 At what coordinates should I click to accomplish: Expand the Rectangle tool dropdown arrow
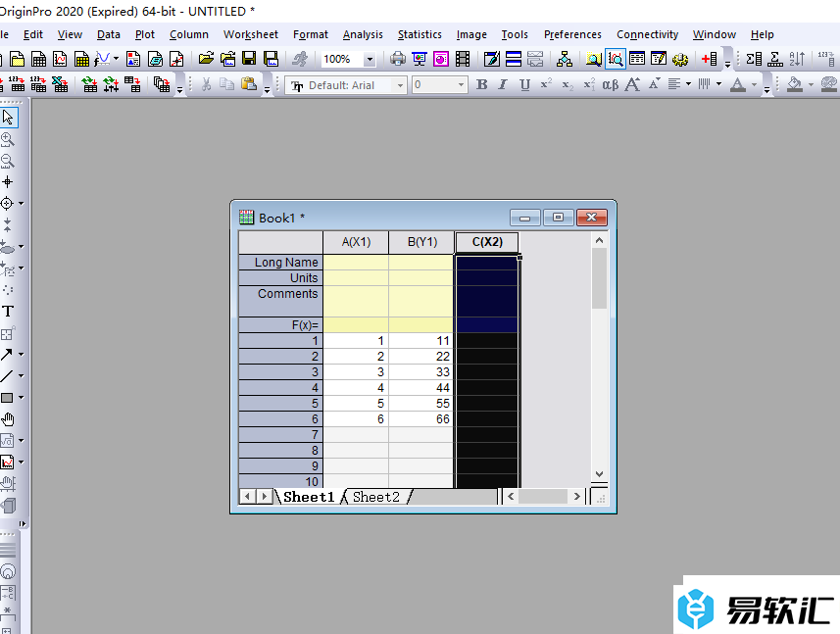pos(22,397)
